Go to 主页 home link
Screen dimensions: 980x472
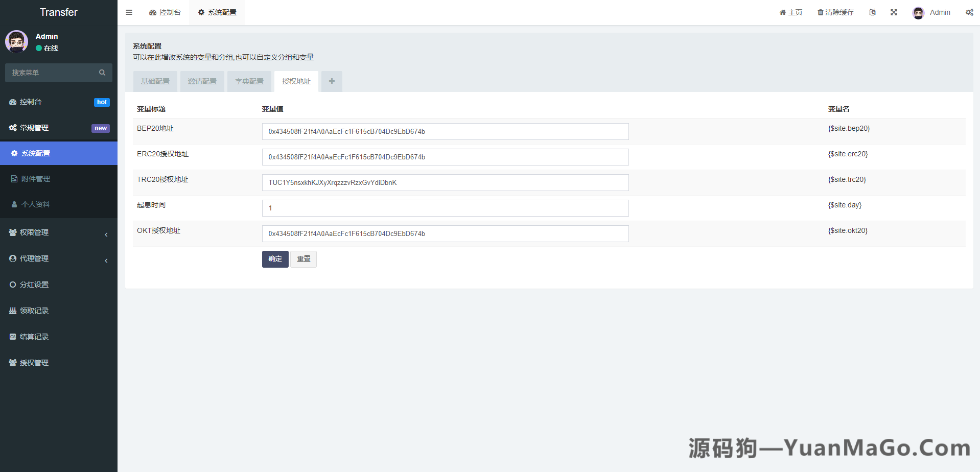point(790,12)
